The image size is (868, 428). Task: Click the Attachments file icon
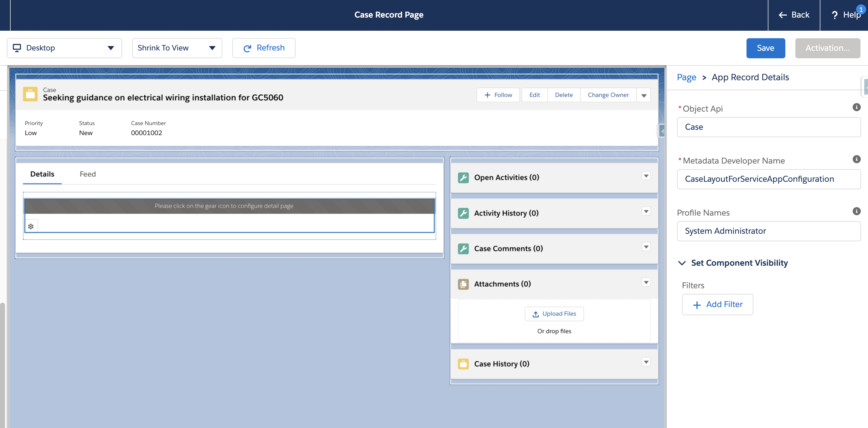464,284
